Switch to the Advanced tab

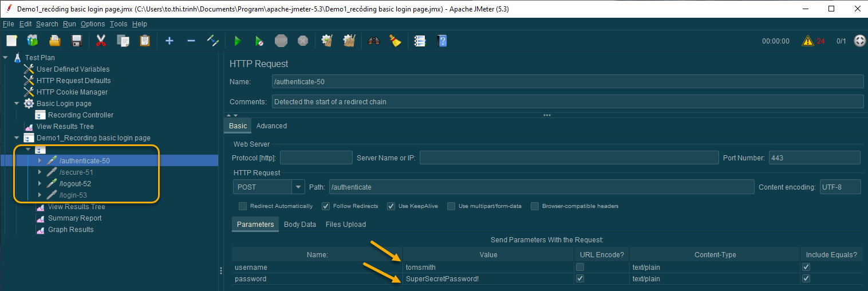(271, 126)
